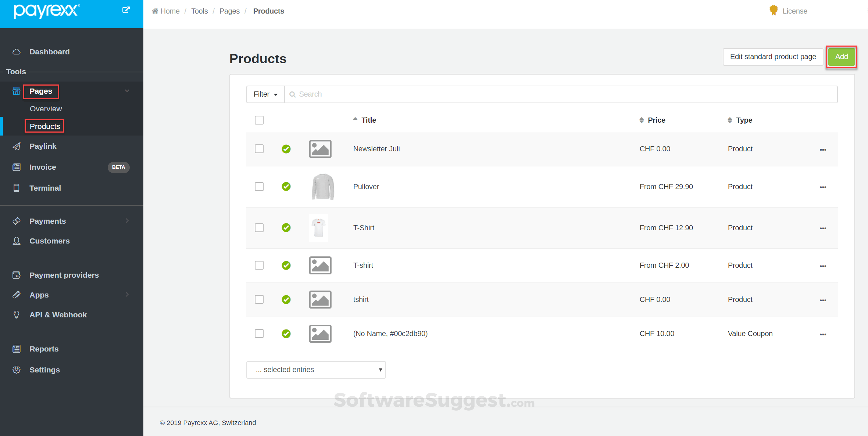
Task: Open the actions menu for Pullover
Action: (823, 187)
